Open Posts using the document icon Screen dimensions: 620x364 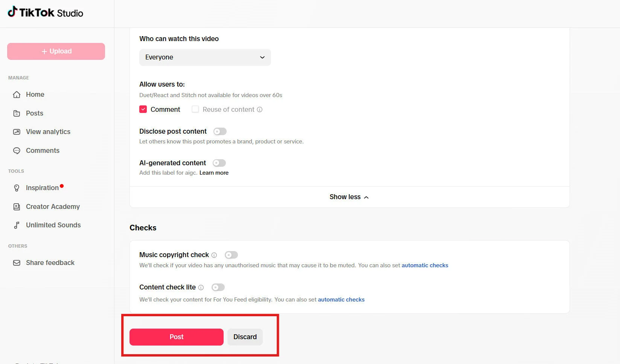point(17,113)
